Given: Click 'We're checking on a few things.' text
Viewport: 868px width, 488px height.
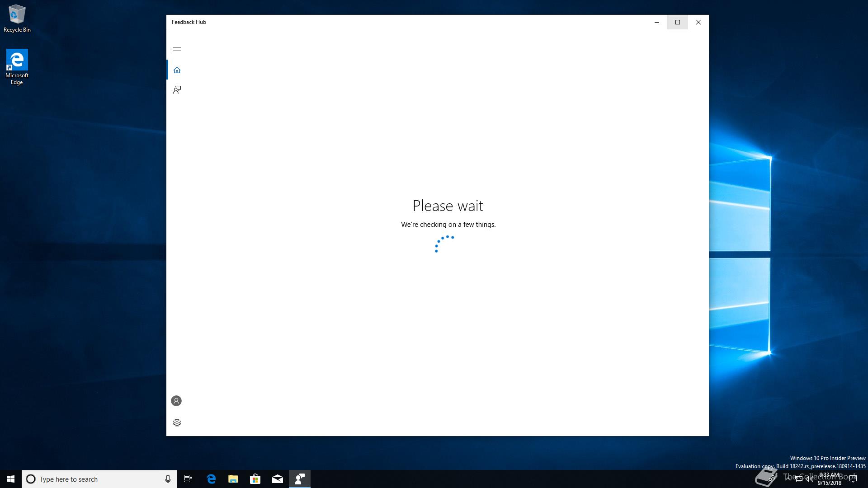Looking at the screenshot, I should pos(448,225).
